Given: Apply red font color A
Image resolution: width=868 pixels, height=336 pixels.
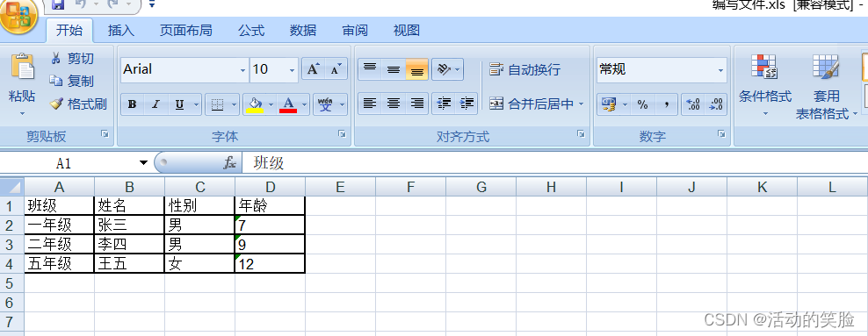Looking at the screenshot, I should coord(288,104).
